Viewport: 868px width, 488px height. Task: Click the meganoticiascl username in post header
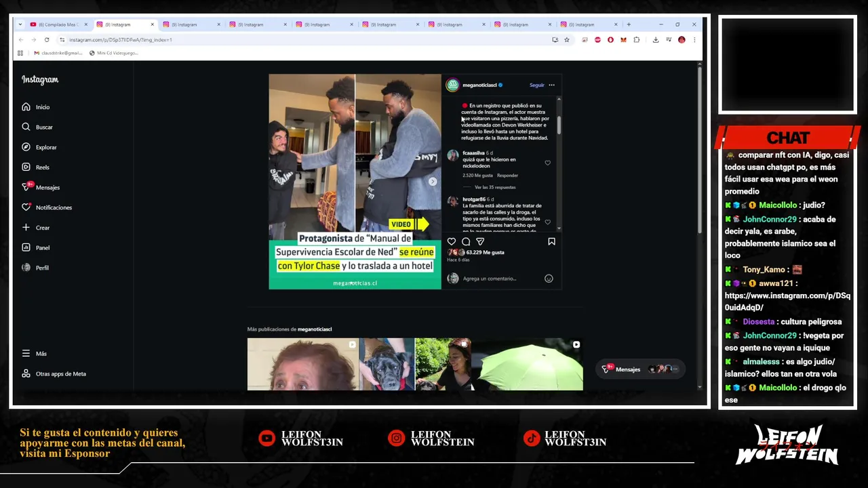click(x=479, y=85)
